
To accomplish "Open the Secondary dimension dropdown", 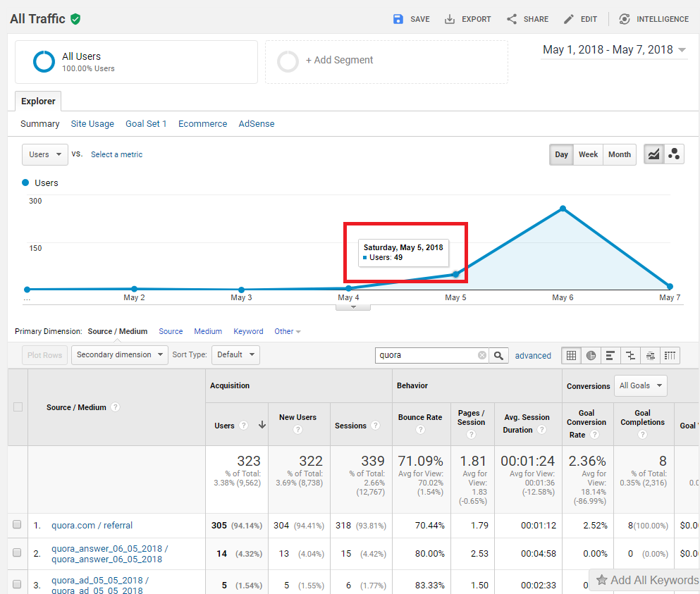I will 120,355.
